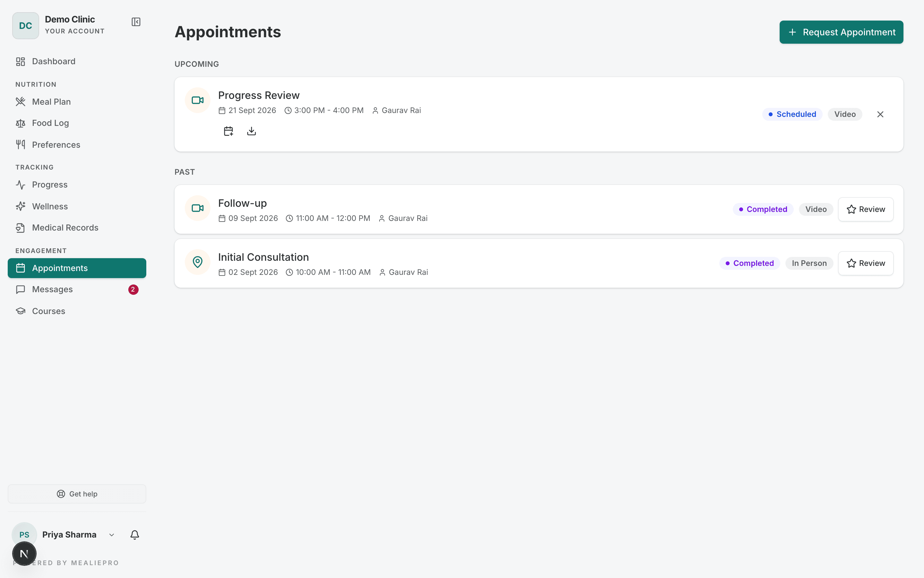Collapse the sidebar panel icon
The image size is (924, 578).
[x=136, y=22]
